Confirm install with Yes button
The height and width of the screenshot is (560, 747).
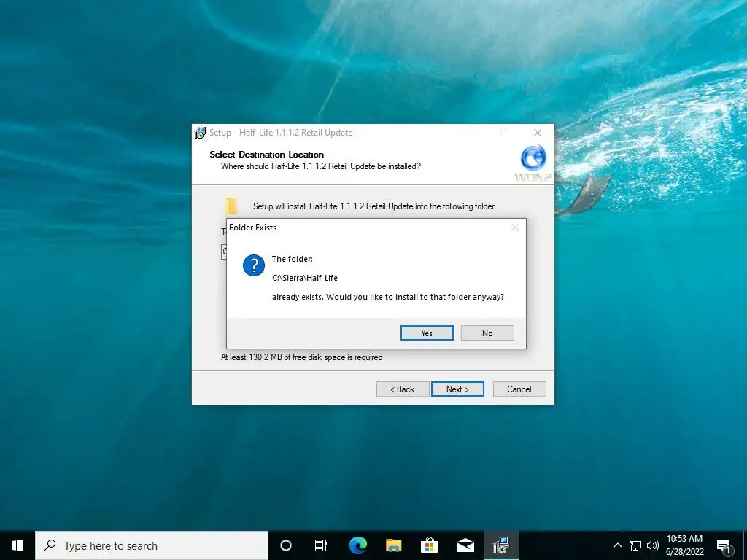tap(427, 332)
